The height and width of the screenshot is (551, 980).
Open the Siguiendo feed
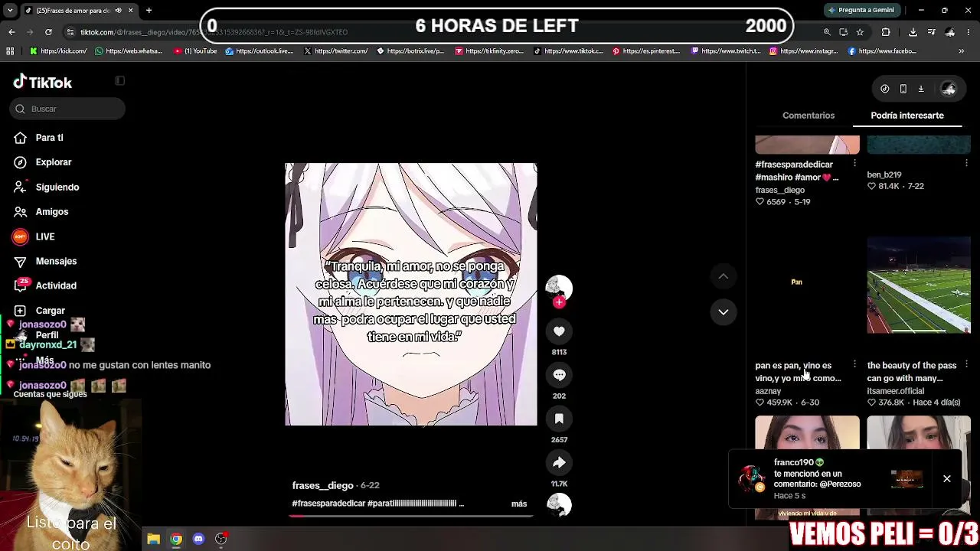(46, 187)
